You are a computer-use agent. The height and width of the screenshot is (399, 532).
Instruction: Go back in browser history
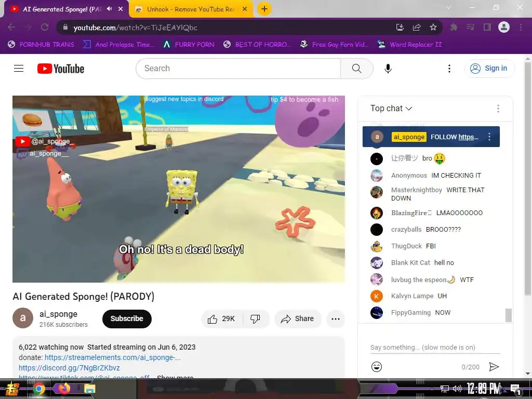point(11,27)
